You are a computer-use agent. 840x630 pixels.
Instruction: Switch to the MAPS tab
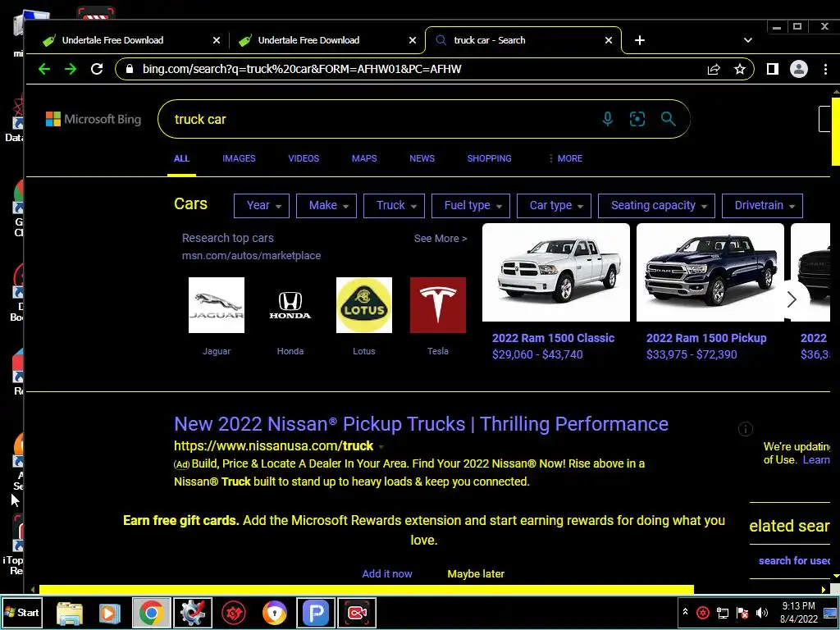[x=364, y=158]
